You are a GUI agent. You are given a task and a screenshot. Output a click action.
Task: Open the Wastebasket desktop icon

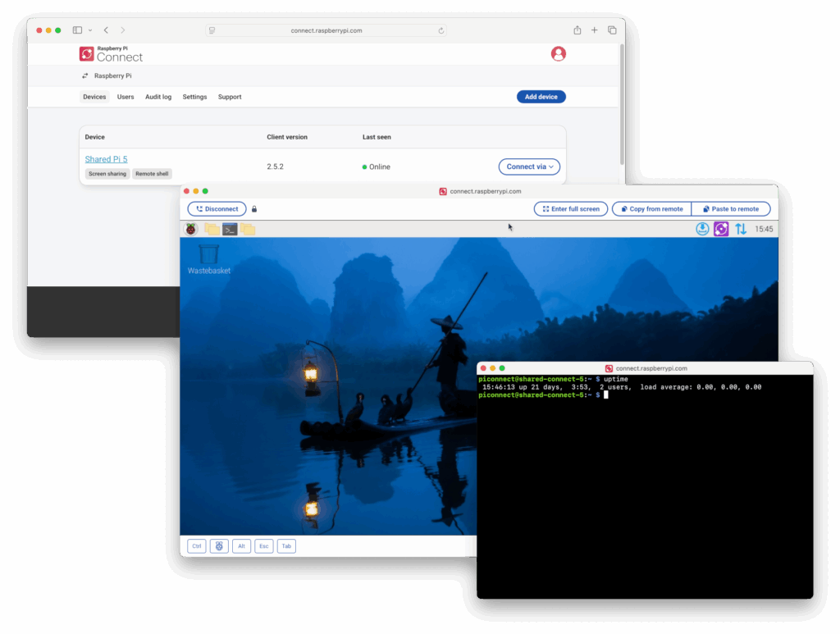[x=209, y=260]
